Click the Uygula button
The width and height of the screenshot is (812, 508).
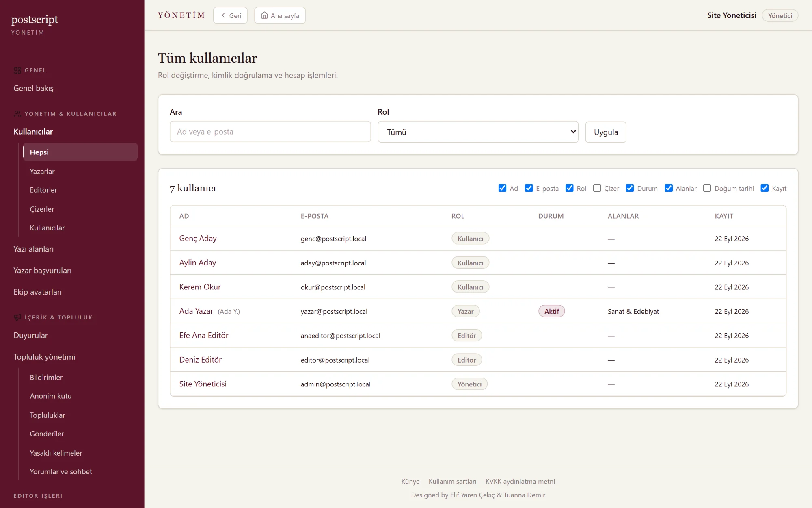click(606, 132)
